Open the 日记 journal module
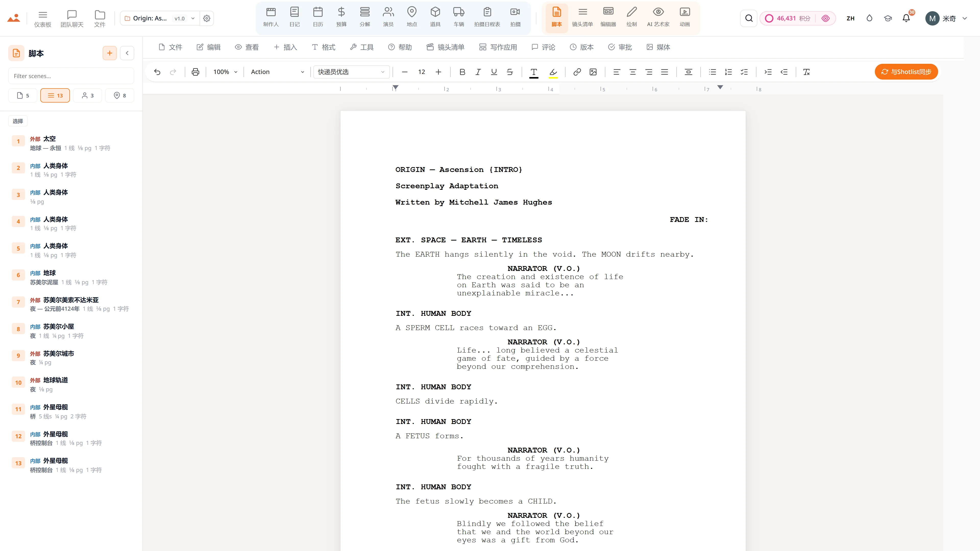Image resolution: width=980 pixels, height=551 pixels. coord(295,18)
